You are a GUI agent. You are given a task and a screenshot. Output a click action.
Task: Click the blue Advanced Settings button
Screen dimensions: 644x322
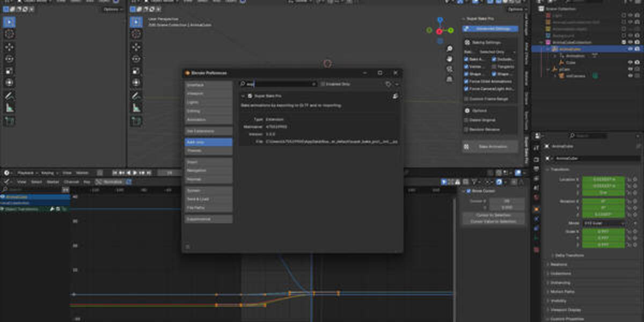click(x=491, y=28)
